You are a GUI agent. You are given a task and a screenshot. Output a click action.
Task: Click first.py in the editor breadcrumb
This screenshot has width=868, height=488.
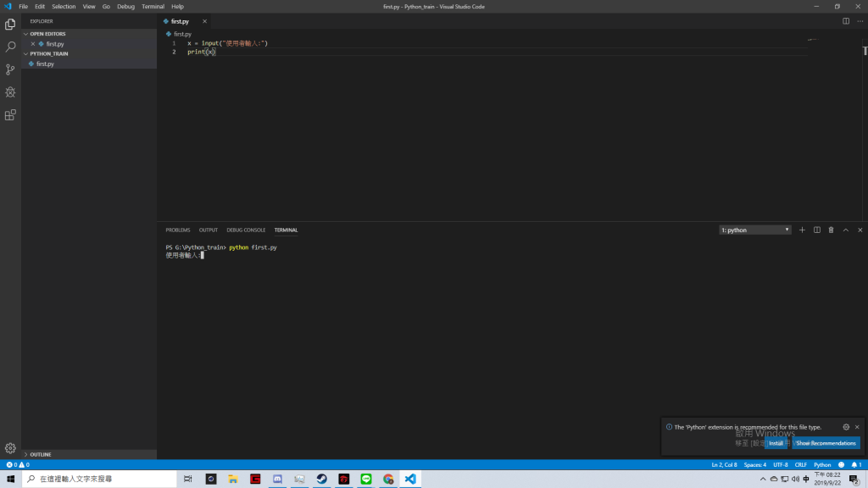182,34
